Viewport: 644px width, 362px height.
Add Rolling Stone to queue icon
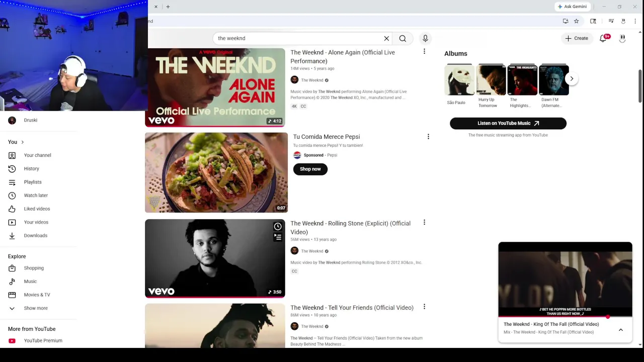(x=278, y=237)
